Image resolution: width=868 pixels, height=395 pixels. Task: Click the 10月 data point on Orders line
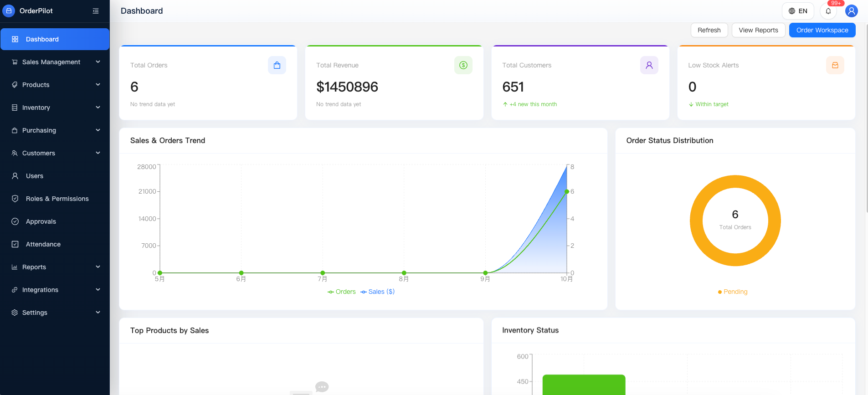click(567, 191)
